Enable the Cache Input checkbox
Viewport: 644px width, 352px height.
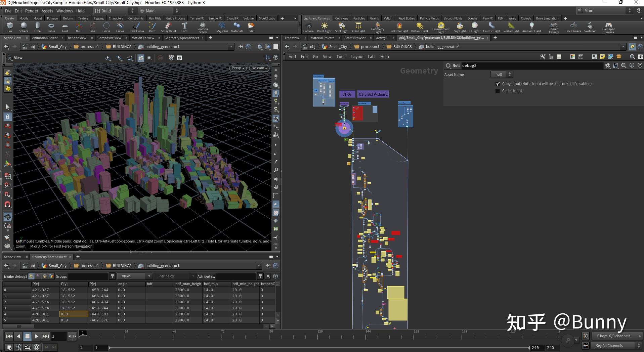[498, 91]
